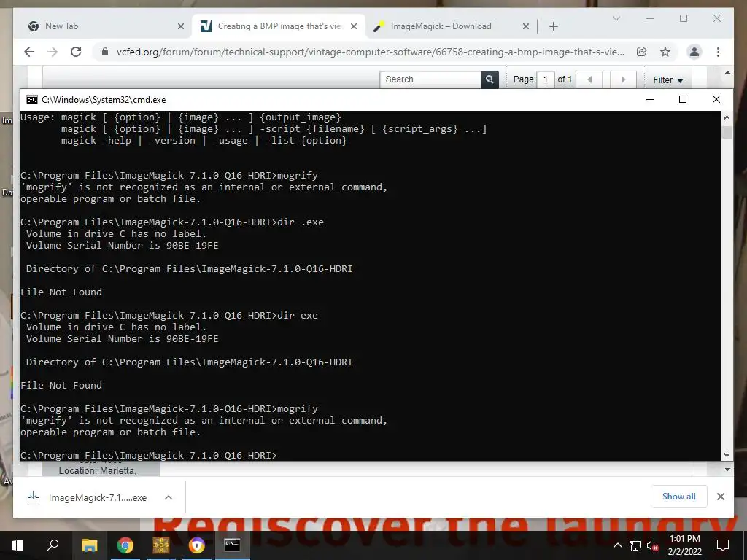Click the forum Search field
The width and height of the screenshot is (747, 560).
pos(430,79)
